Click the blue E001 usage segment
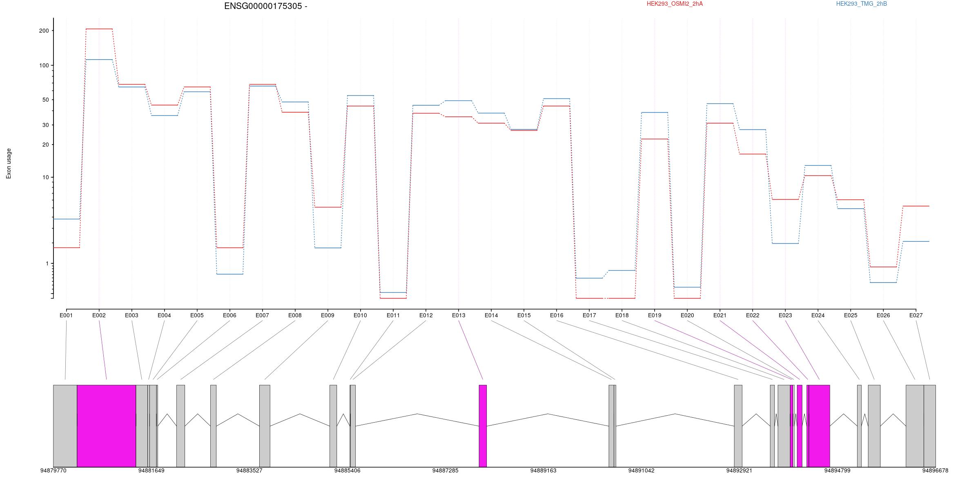 coord(66,219)
